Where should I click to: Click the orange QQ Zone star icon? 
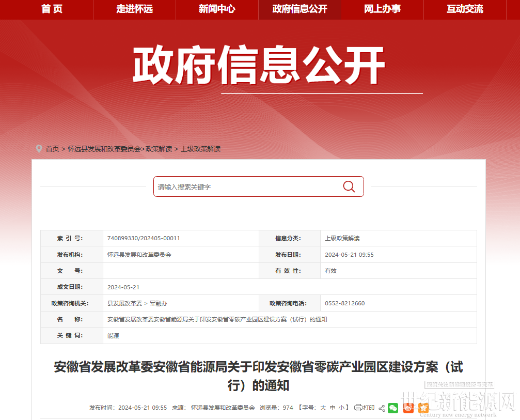coord(423,408)
